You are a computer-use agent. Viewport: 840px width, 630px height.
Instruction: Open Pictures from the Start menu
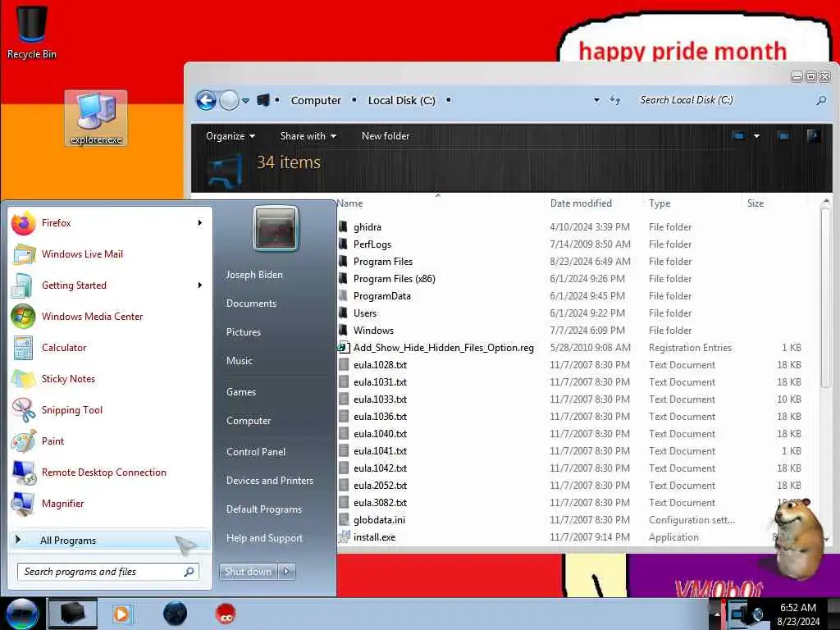(243, 332)
